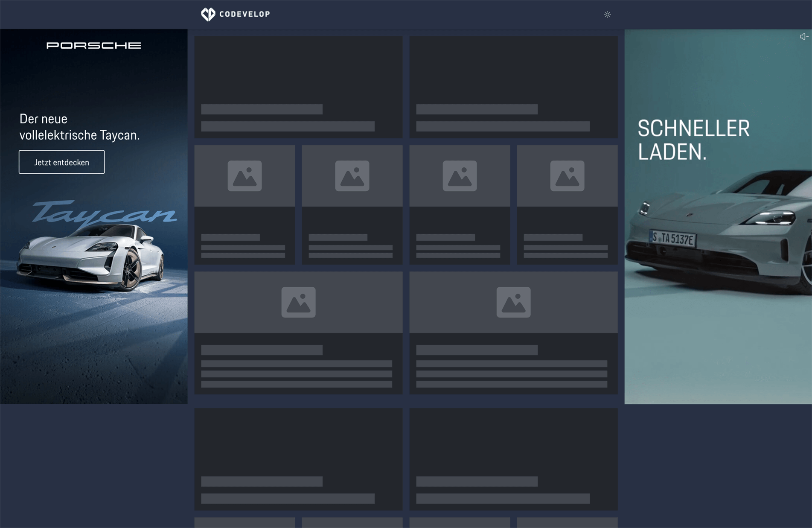
Task: Click the Codevelop heart logo icon
Action: click(208, 14)
